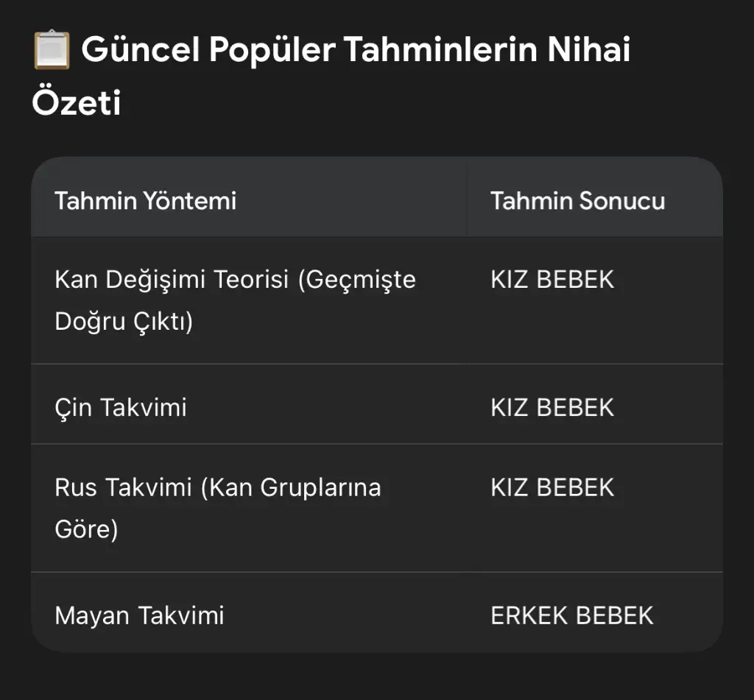Click the "Mayan Takvimi" method cell

coord(139,615)
